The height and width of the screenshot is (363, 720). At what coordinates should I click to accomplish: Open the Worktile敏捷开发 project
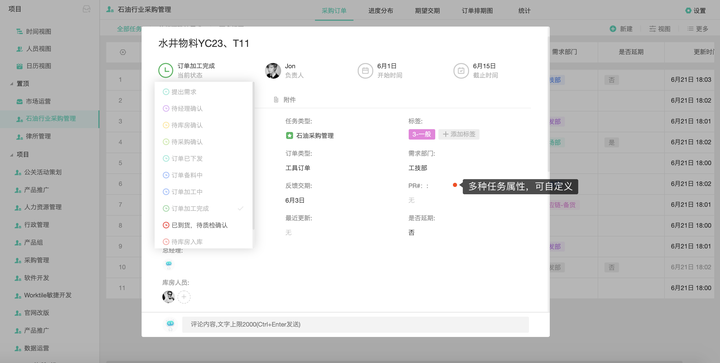(x=48, y=295)
